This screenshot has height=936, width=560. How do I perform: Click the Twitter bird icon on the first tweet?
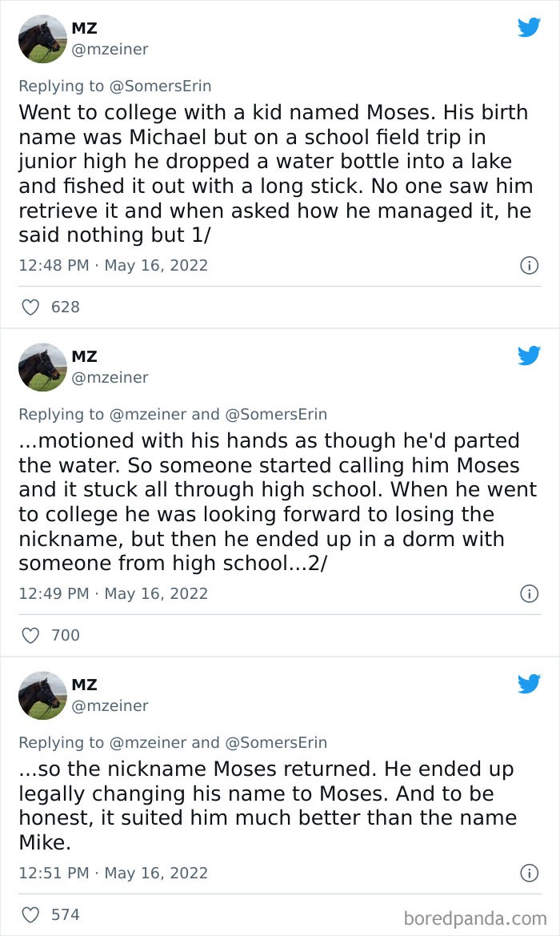[529, 27]
